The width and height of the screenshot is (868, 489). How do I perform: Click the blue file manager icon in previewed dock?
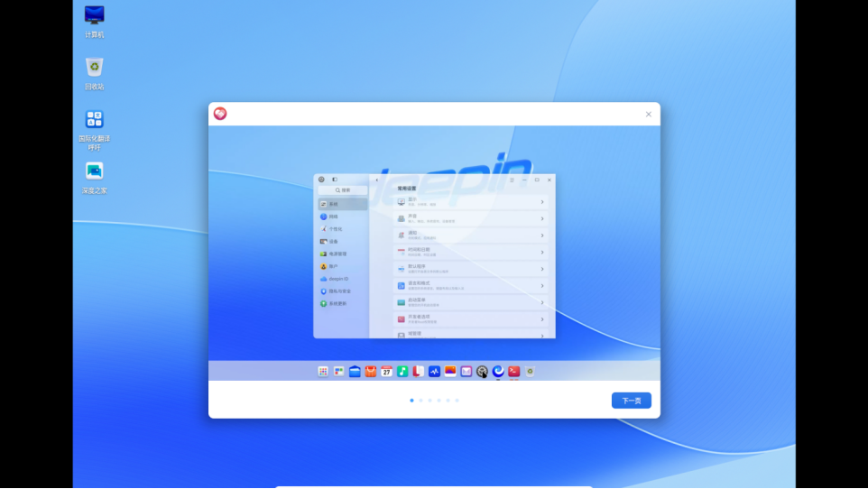355,372
